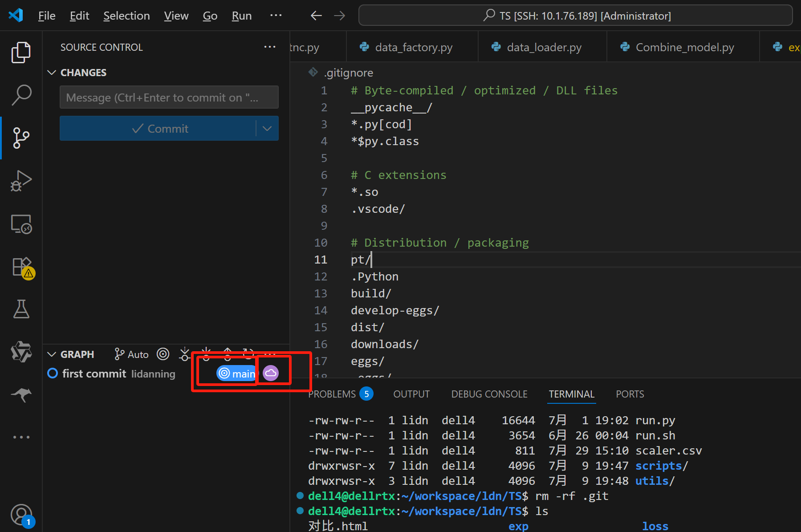This screenshot has height=532, width=801.
Task: Toggle Auto branch filter in Graph
Action: coord(131,354)
